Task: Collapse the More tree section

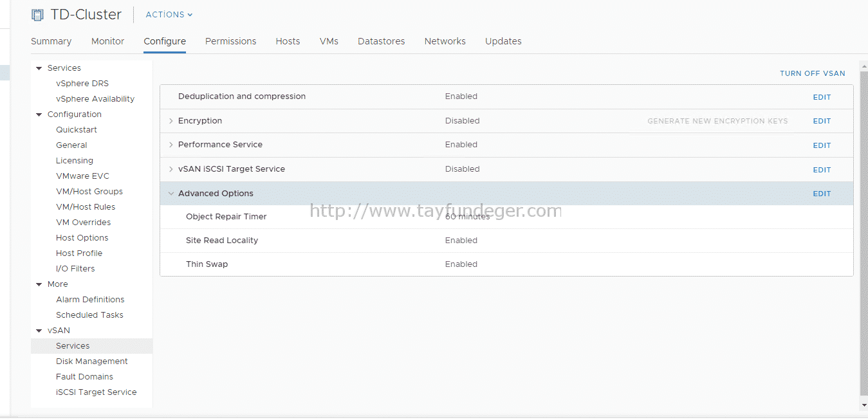Action: click(x=39, y=284)
